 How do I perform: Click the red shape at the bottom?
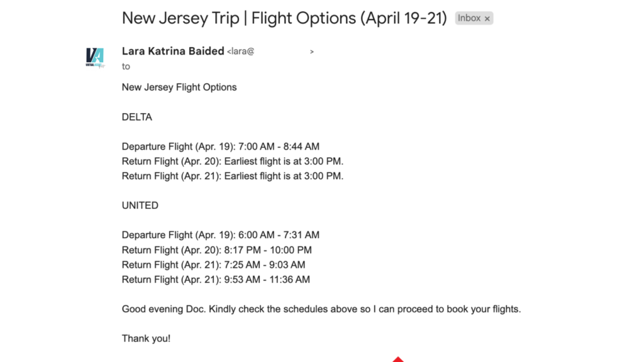(x=397, y=359)
